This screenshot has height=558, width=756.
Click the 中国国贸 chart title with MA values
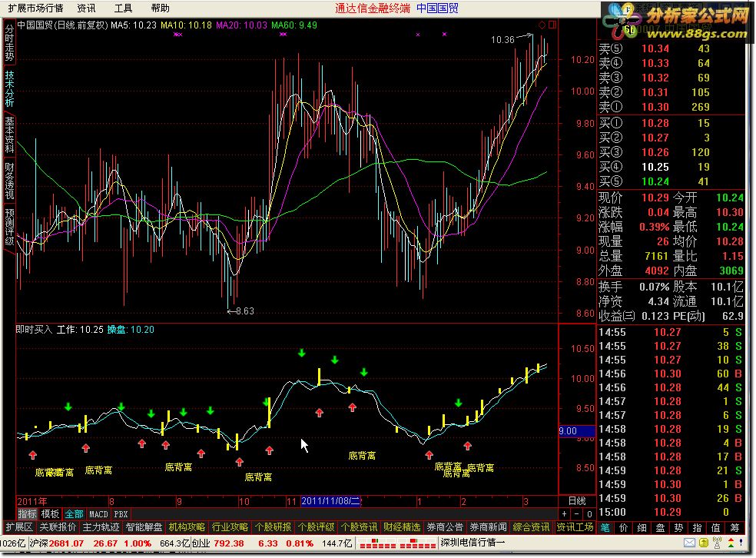(167, 25)
